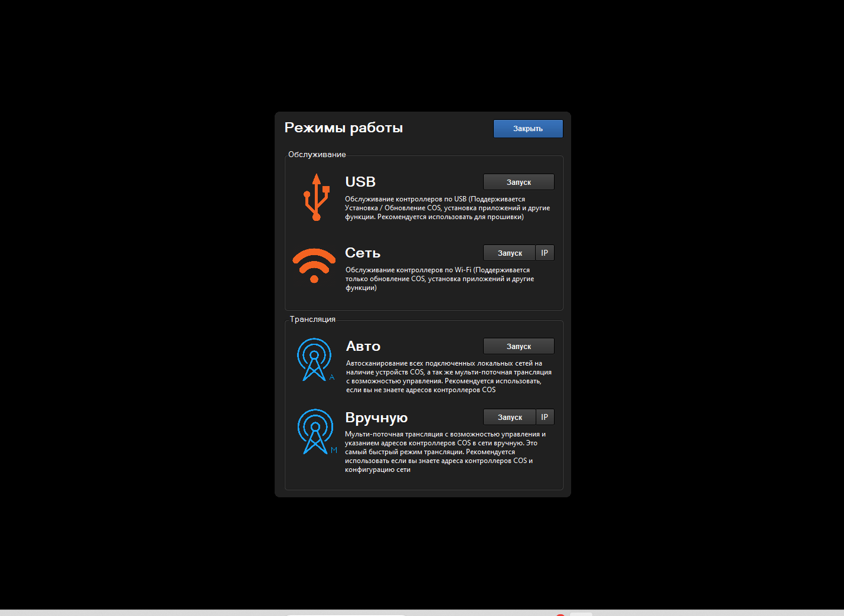Click the Режимы работы dialog title
The height and width of the screenshot is (616, 844).
pos(344,128)
